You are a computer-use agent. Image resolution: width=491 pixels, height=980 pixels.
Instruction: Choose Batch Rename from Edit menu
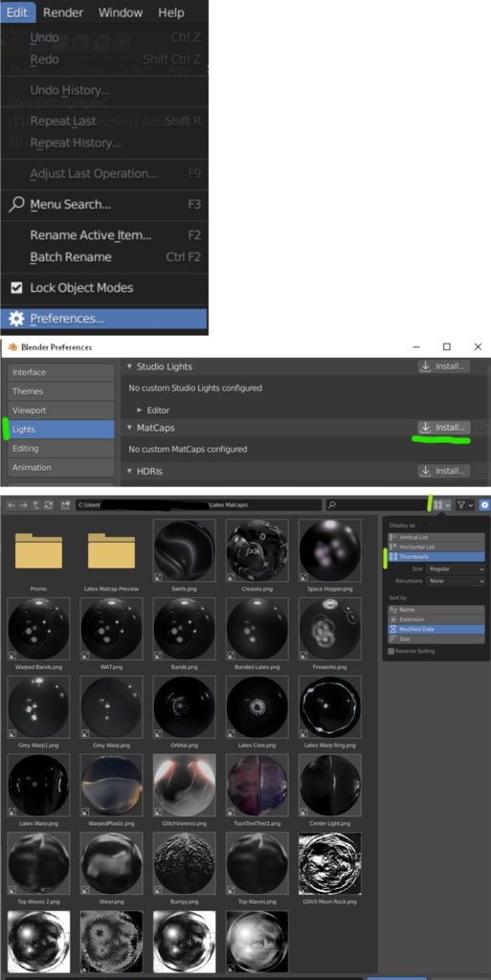tap(103, 257)
